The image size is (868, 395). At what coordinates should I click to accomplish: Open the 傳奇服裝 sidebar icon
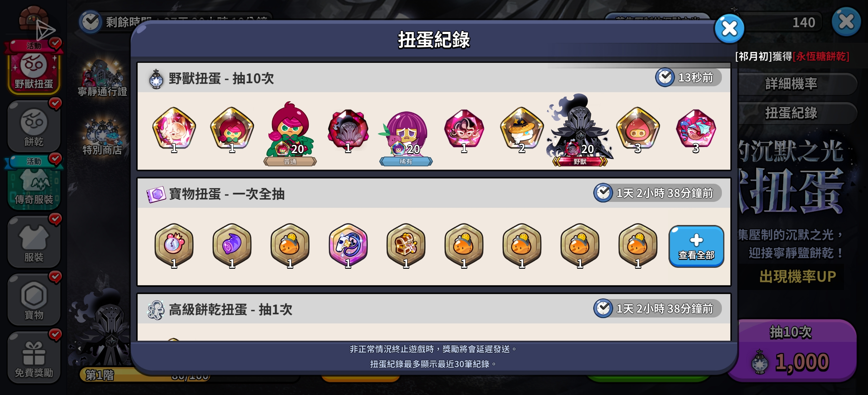point(34,184)
